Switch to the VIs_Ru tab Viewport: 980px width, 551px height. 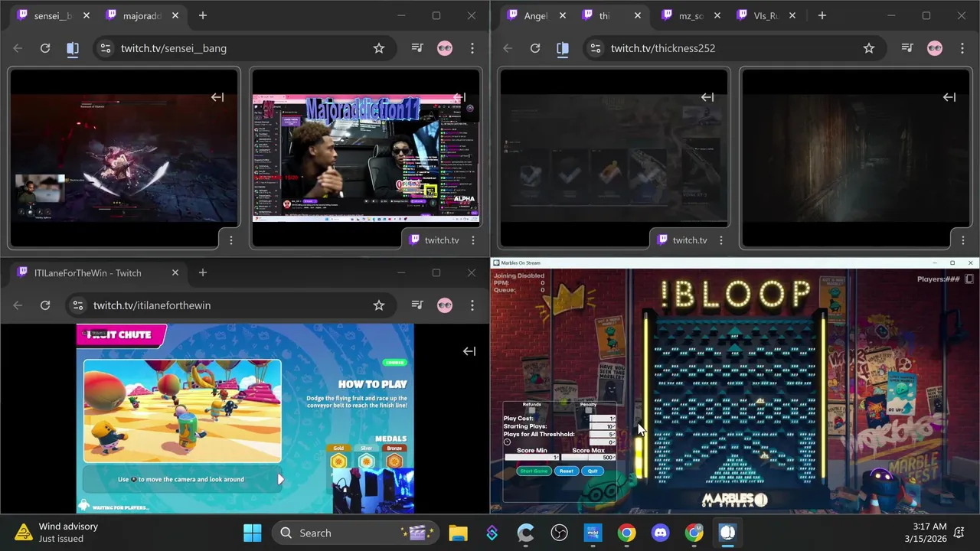pos(766,15)
